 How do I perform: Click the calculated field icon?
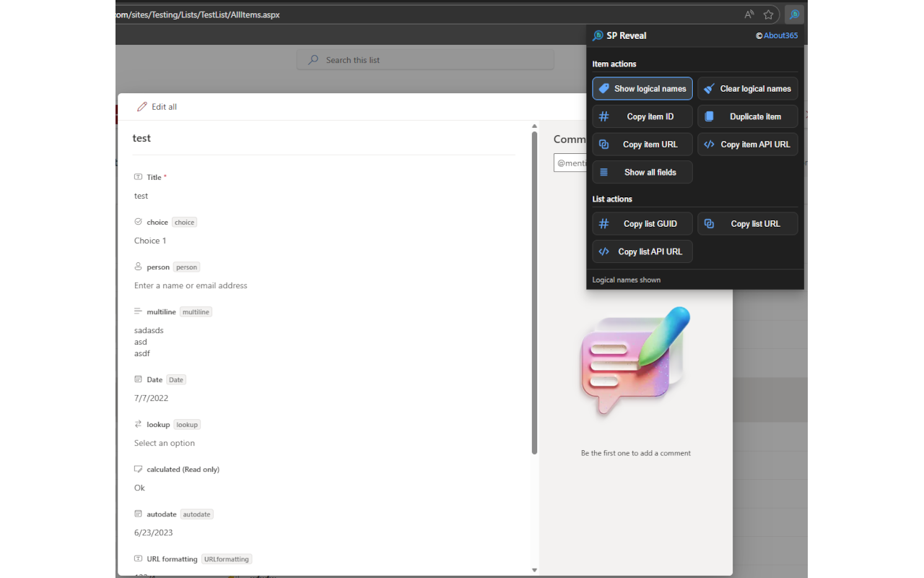tap(139, 469)
